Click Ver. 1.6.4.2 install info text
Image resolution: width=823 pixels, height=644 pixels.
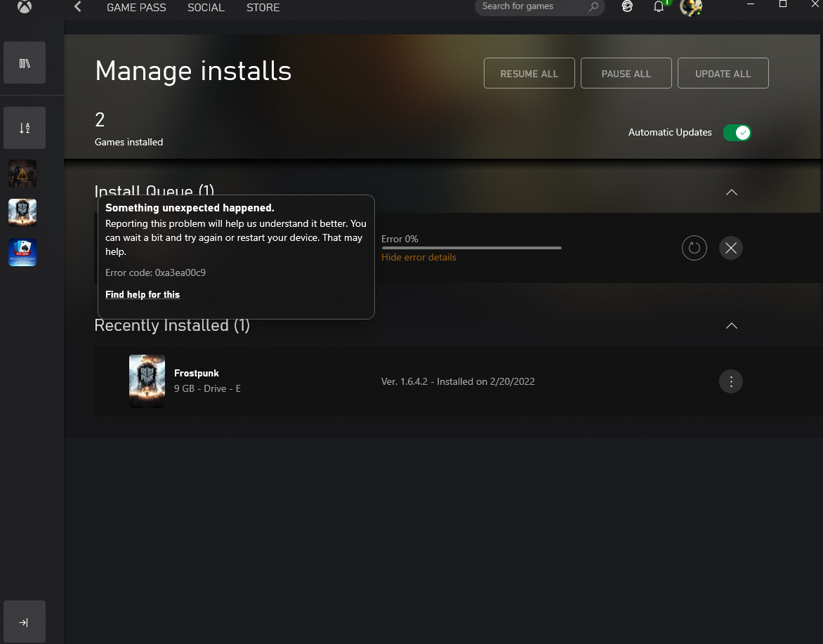pyautogui.click(x=458, y=381)
